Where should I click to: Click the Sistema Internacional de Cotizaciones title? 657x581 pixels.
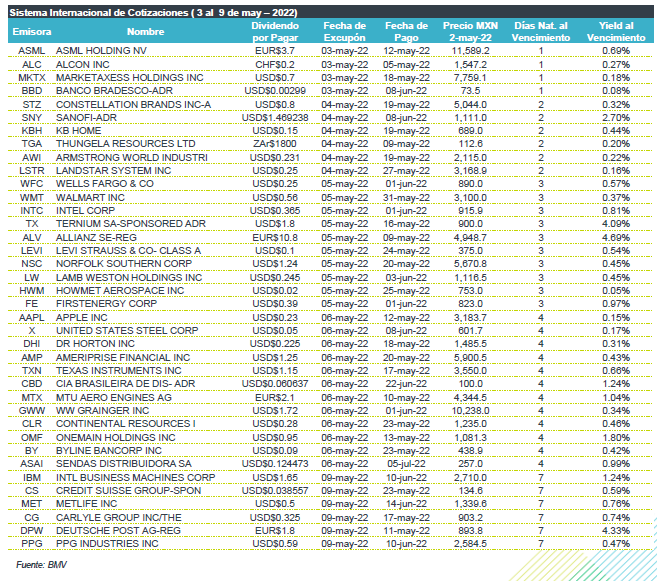[x=153, y=13]
